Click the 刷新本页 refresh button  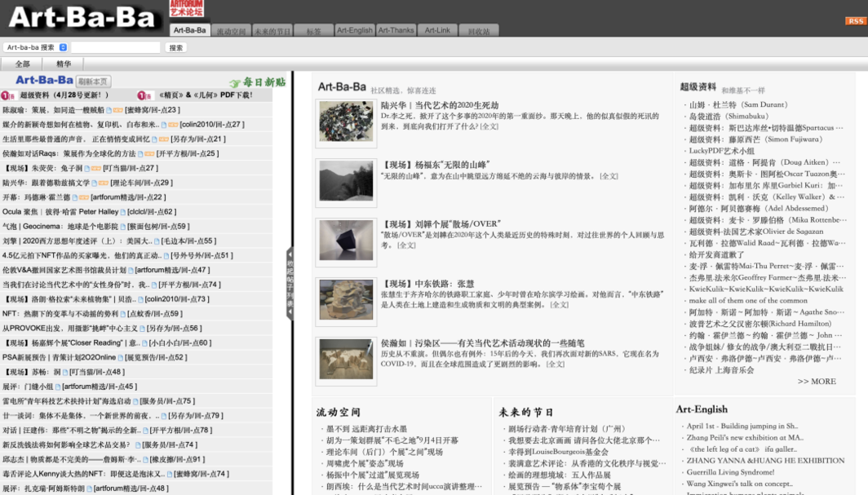pos(93,82)
